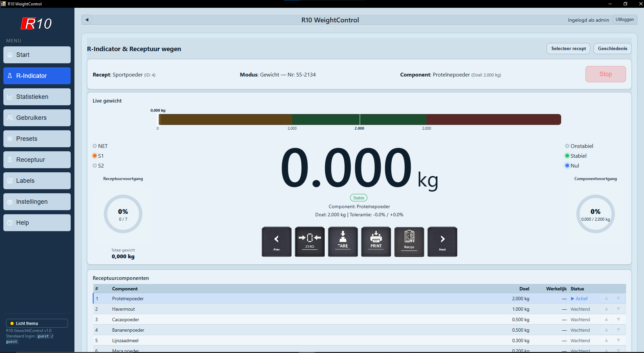Toggle the Licht thema theme switch
The height and width of the screenshot is (353, 644).
click(37, 323)
